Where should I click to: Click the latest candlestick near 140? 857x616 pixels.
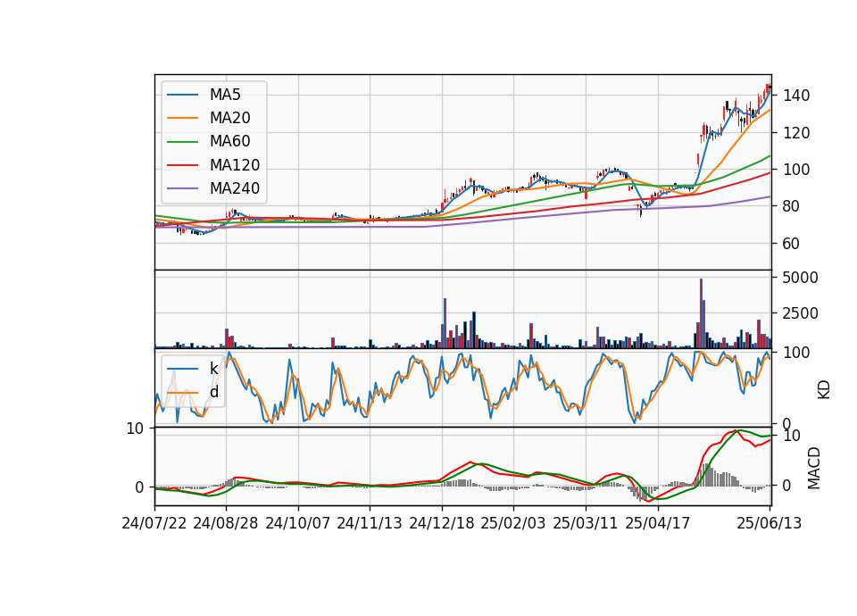tap(769, 87)
